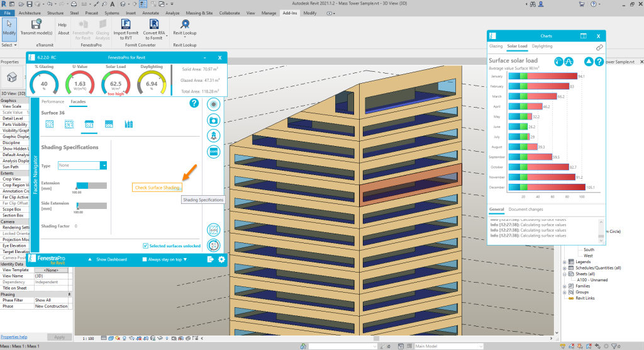Screen dimensions: 644x350
Task: Toggle the Charts panel dock layout icon
Action: click(x=583, y=36)
